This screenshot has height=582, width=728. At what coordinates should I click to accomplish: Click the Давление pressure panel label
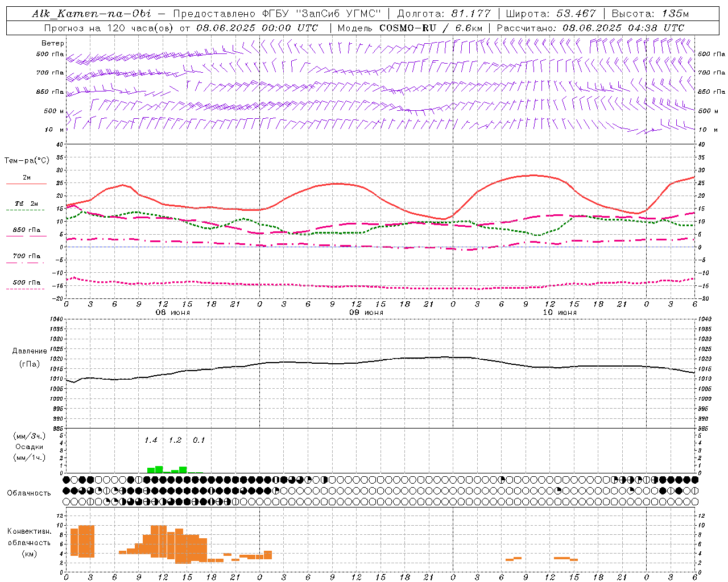point(30,351)
